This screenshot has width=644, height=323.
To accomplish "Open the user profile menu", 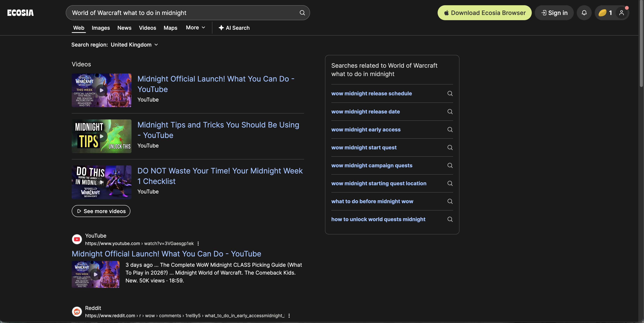I will tap(622, 13).
